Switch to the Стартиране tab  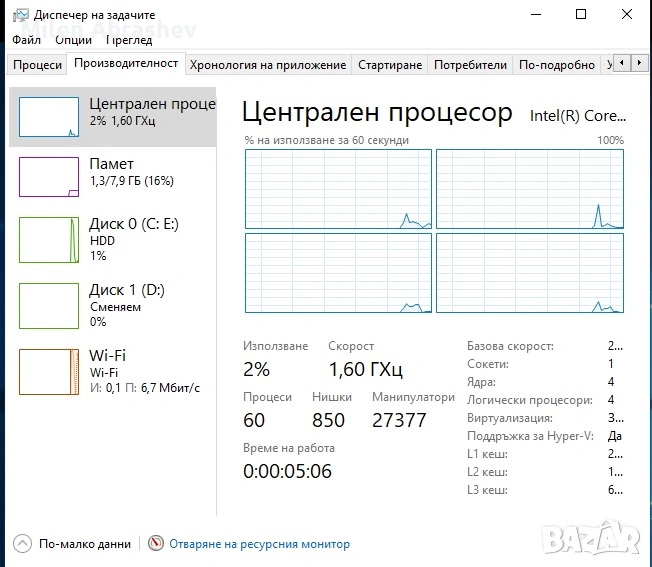[x=390, y=65]
